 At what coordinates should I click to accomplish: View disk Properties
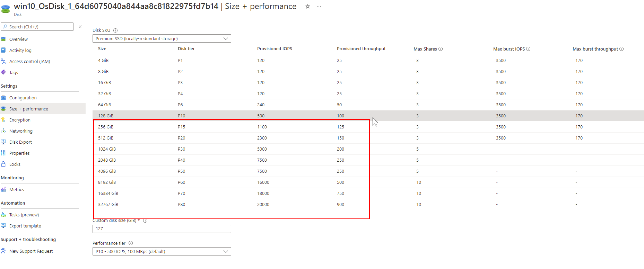(19, 153)
